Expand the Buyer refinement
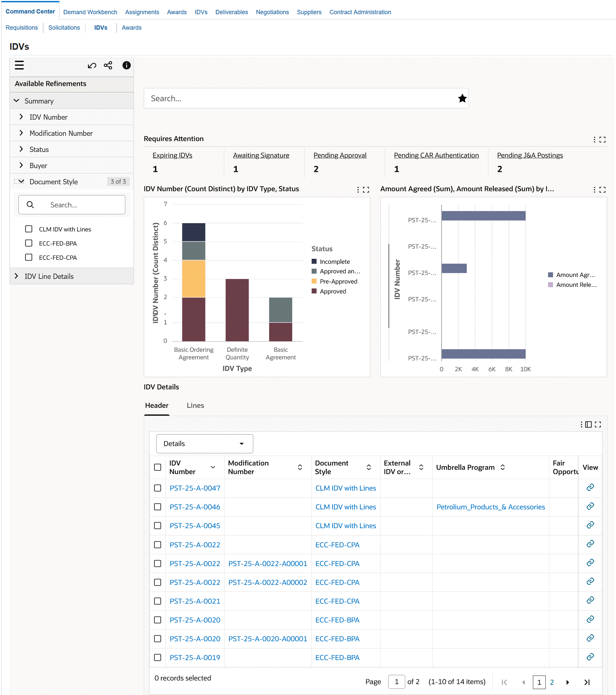The width and height of the screenshot is (616, 695). click(21, 166)
